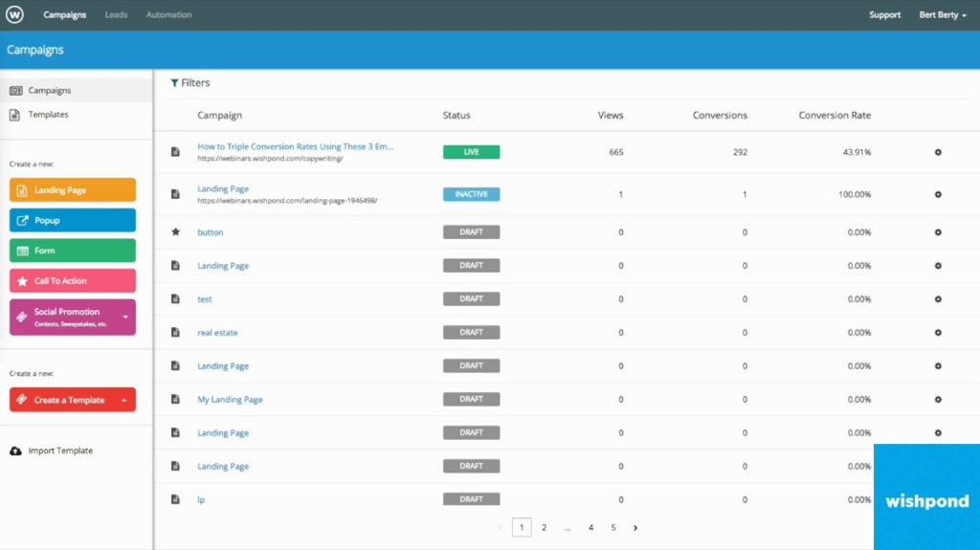
Task: Click the Popup button's external-link icon
Action: coord(23,221)
